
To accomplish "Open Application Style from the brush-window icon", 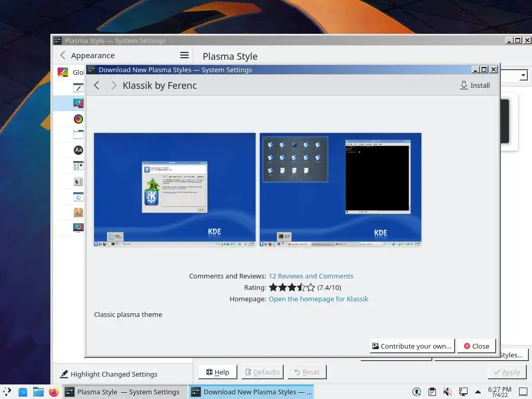I will coord(78,87).
